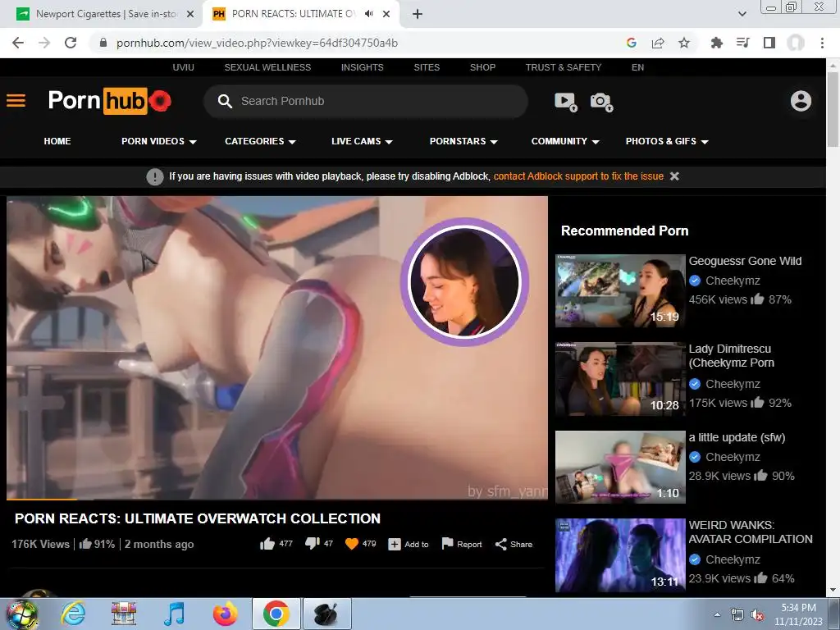Open Geoguessr Gone Wild title

click(x=745, y=261)
